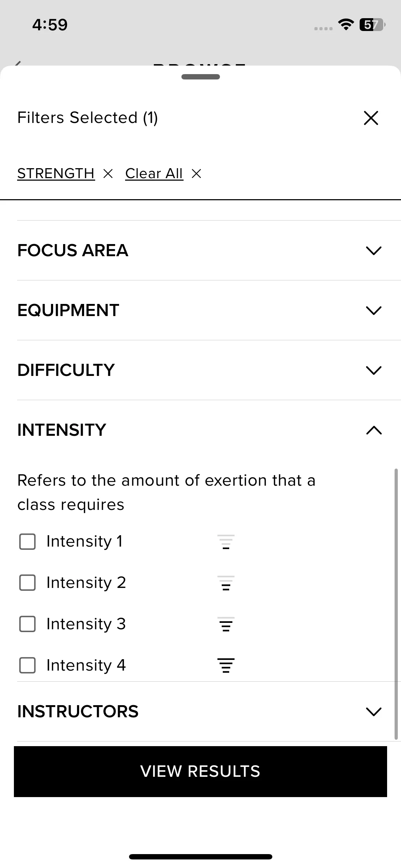Check the Intensity 1 checkbox
This screenshot has height=868, width=401.
[x=27, y=542]
